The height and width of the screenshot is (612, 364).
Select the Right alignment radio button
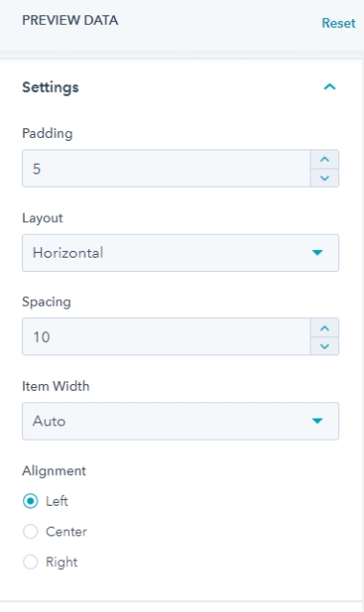pos(31,561)
